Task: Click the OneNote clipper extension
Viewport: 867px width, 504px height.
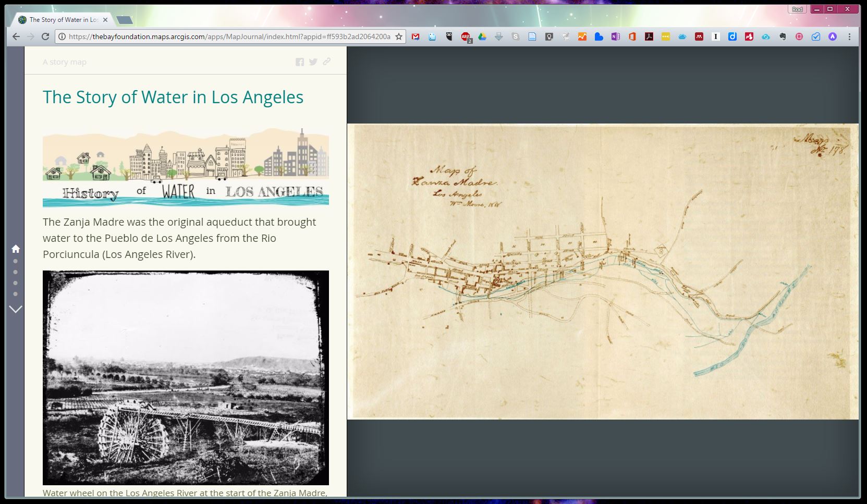Action: 616,36
